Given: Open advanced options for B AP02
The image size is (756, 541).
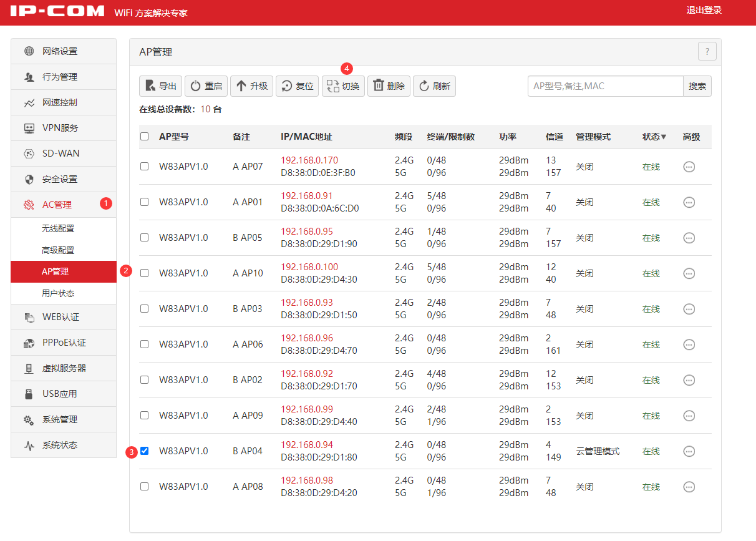Looking at the screenshot, I should tap(689, 380).
